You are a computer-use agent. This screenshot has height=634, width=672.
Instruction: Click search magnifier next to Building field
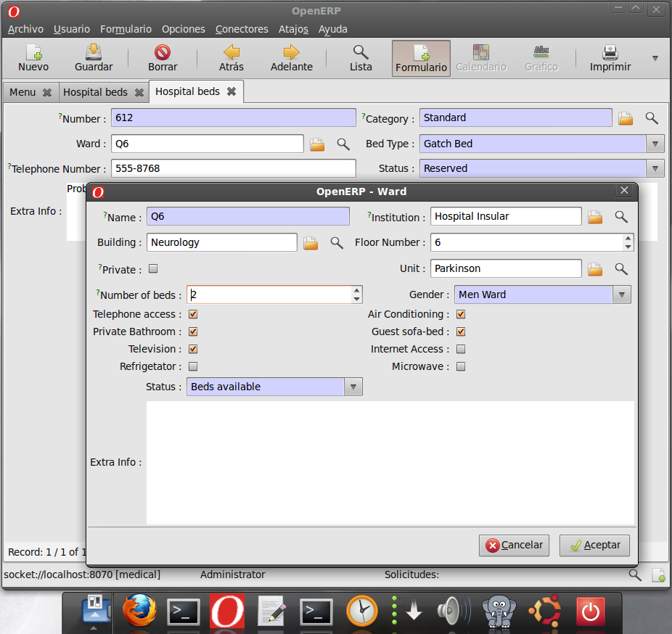click(337, 243)
